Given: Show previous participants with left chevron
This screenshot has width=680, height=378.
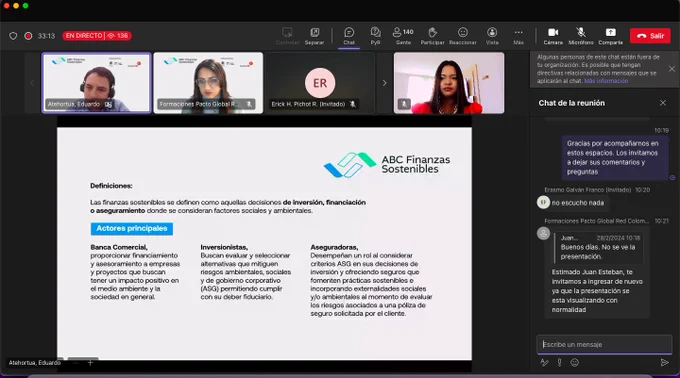Looking at the screenshot, I should pyautogui.click(x=32, y=83).
